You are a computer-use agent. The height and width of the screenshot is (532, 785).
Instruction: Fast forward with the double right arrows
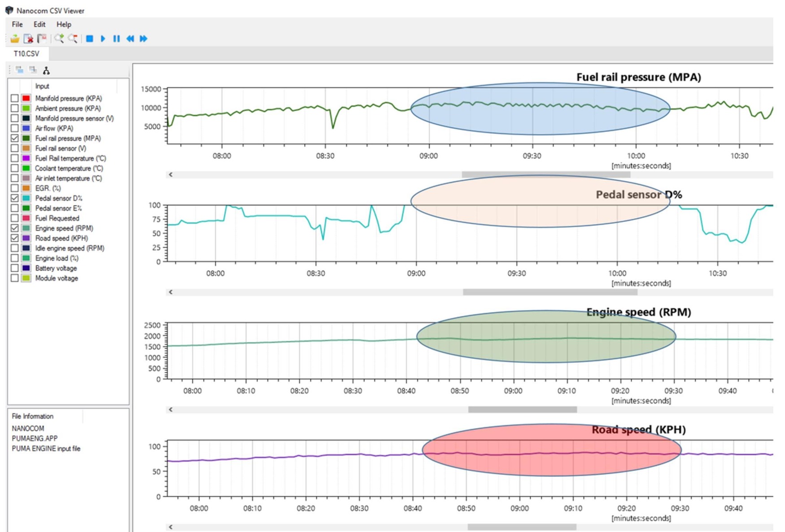pos(144,39)
